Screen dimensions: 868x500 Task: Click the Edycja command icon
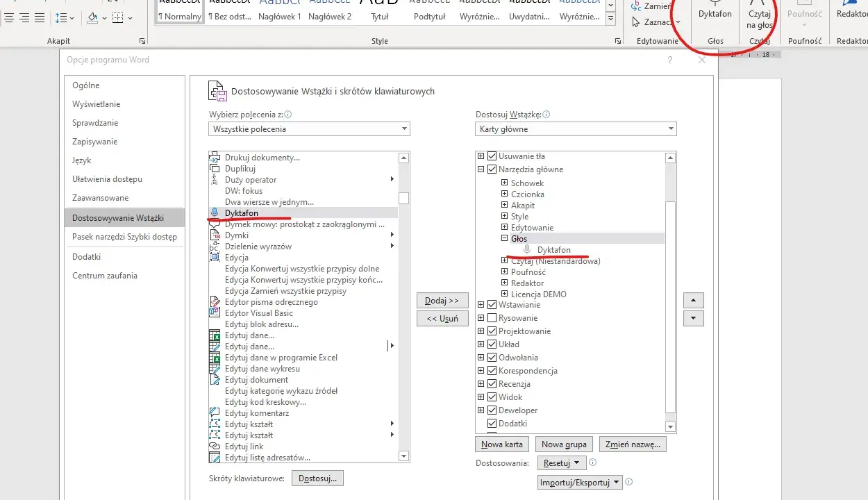tap(215, 258)
